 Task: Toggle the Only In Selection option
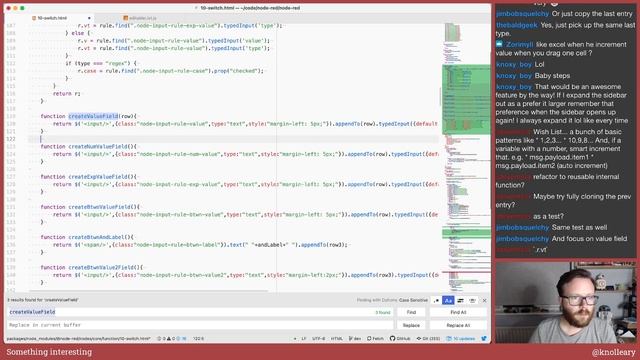point(460,300)
